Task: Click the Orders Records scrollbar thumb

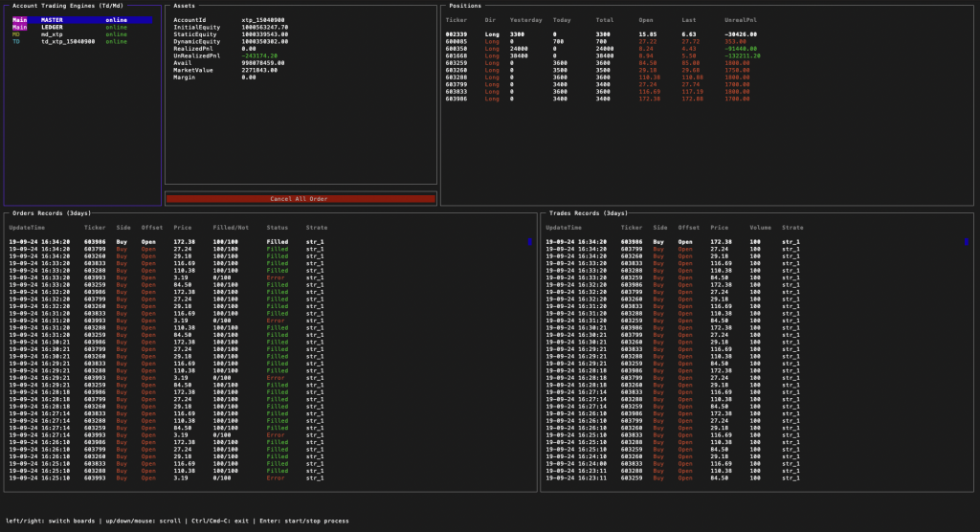Action: click(530, 241)
